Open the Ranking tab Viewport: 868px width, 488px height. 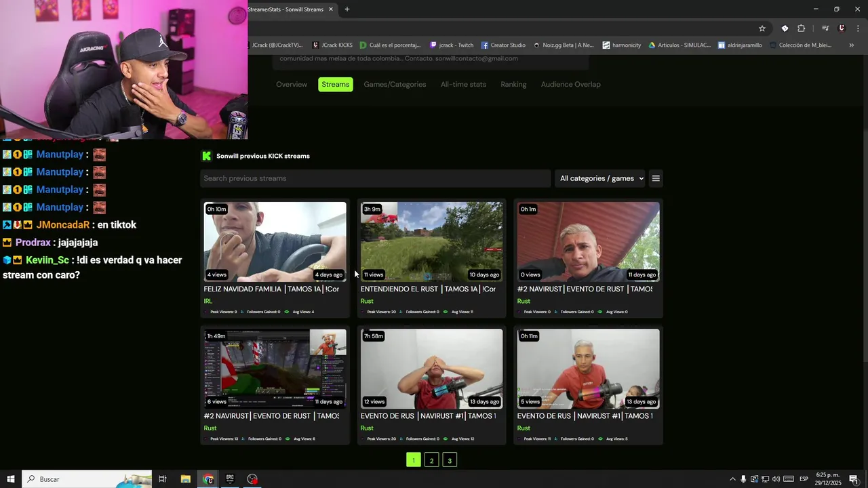[x=513, y=85]
